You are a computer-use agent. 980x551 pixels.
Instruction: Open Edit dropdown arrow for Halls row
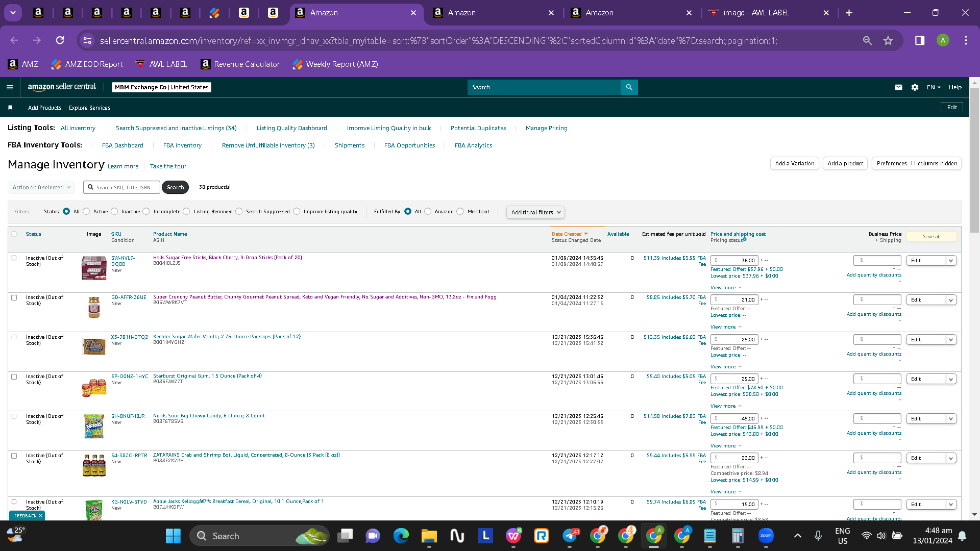tap(951, 261)
